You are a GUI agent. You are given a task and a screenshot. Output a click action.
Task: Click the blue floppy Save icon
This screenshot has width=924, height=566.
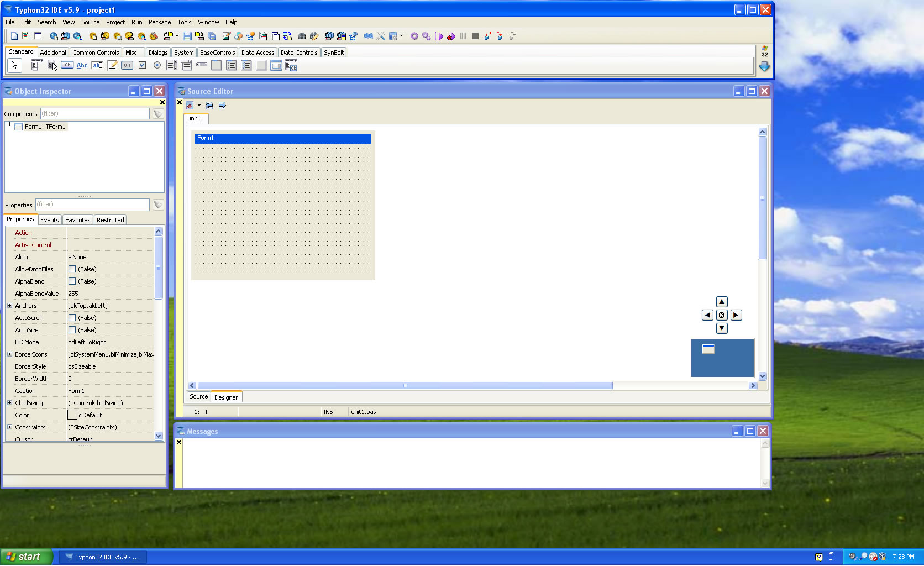187,36
